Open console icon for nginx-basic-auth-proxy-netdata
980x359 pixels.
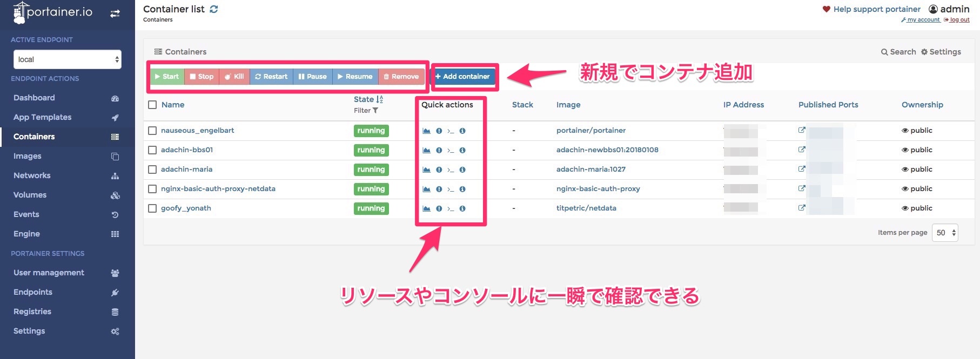point(451,189)
